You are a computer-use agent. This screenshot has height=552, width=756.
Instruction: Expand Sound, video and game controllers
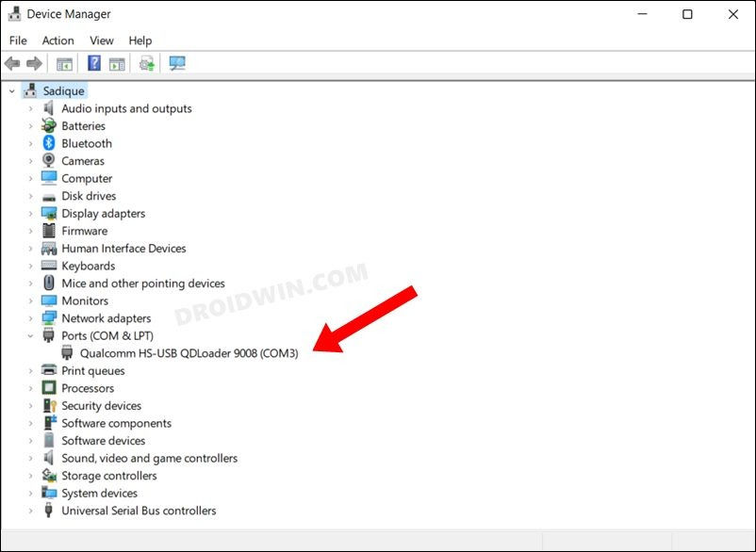[30, 459]
